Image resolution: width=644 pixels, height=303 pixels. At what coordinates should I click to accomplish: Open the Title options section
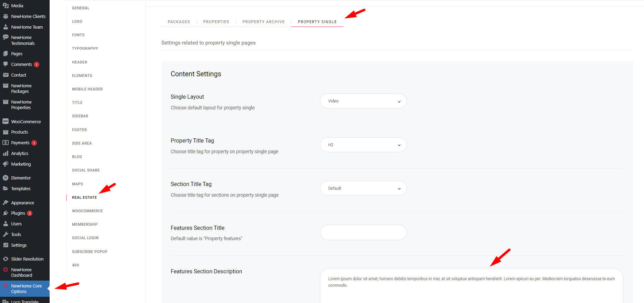tap(77, 102)
